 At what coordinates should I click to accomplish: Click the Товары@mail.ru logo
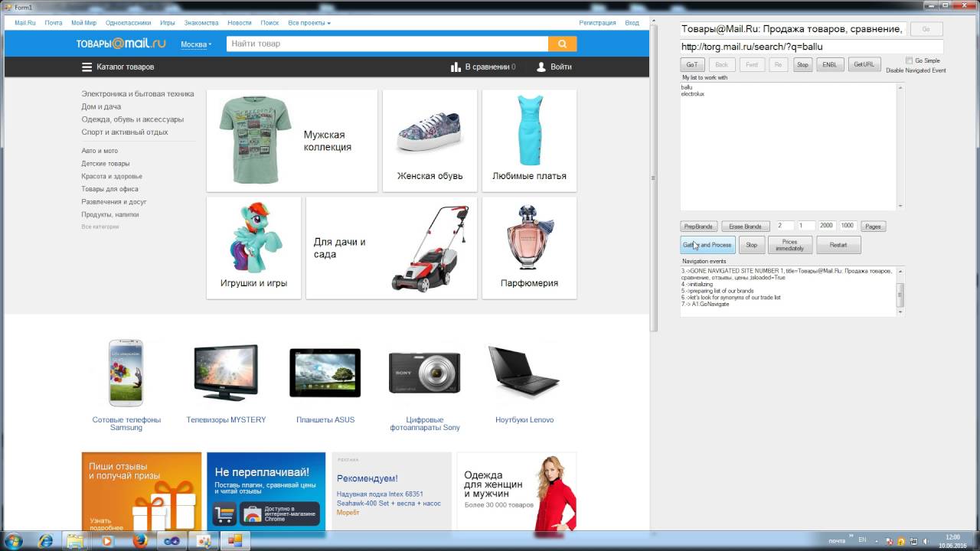121,44
